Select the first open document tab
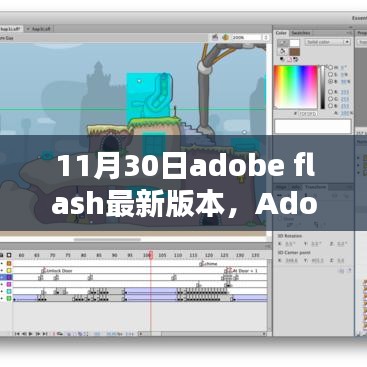The height and width of the screenshot is (367, 367). point(11,29)
